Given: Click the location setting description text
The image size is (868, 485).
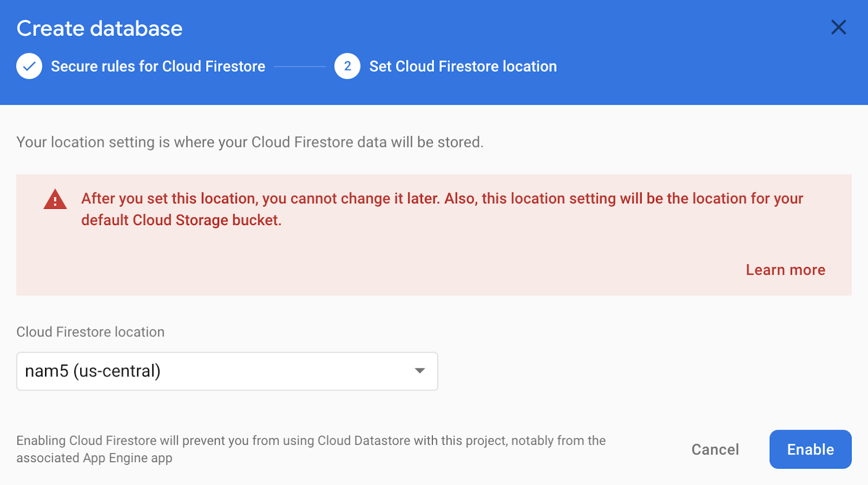Looking at the screenshot, I should coord(250,142).
